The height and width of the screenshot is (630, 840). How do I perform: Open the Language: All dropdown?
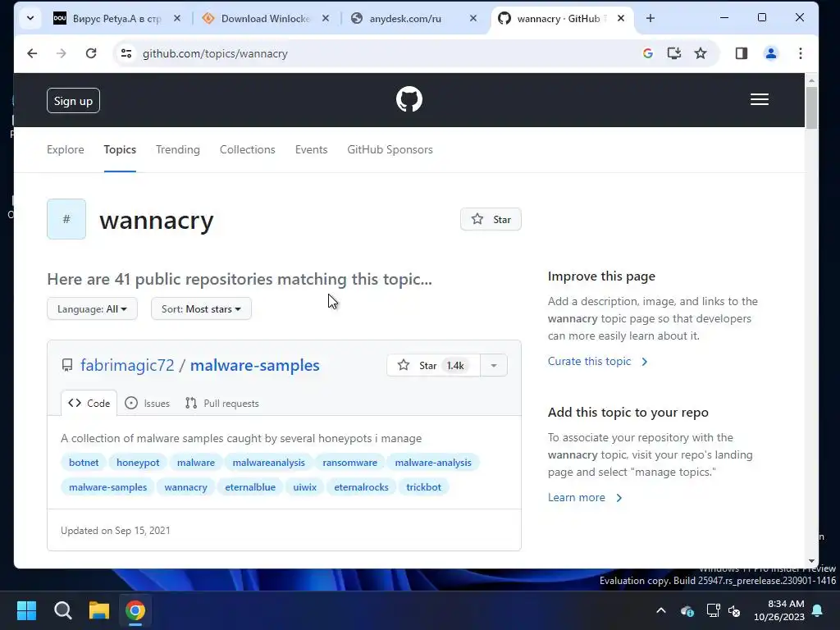[92, 309]
